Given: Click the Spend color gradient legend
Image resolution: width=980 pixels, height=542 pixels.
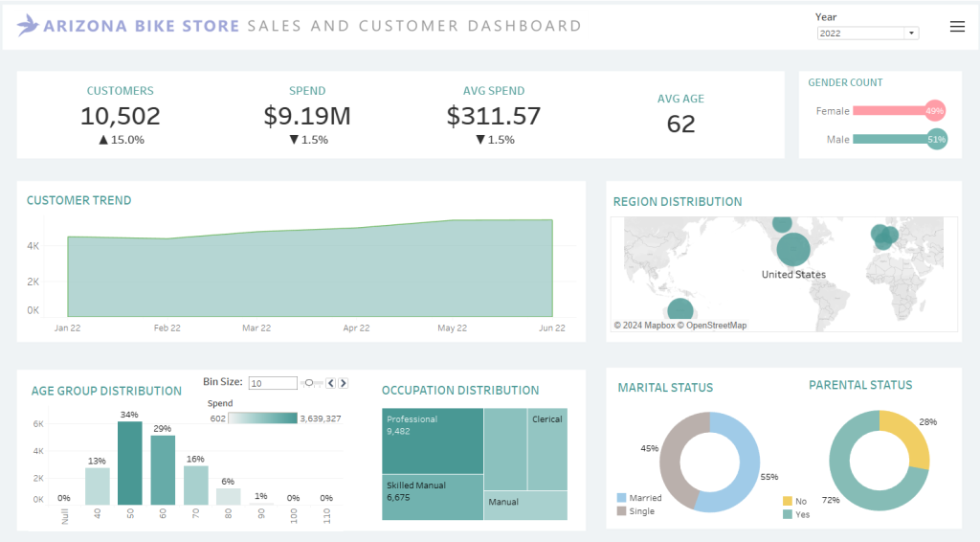Looking at the screenshot, I should point(263,418).
